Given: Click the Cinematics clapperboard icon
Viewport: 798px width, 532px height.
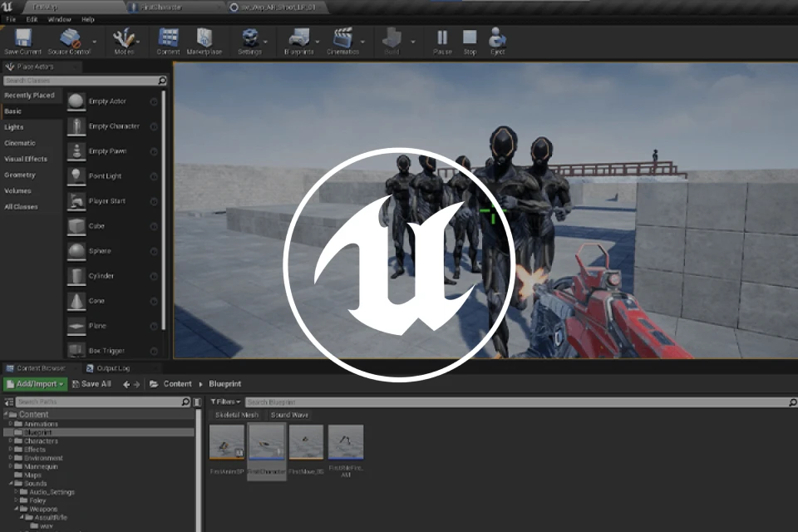Looking at the screenshot, I should [342, 38].
